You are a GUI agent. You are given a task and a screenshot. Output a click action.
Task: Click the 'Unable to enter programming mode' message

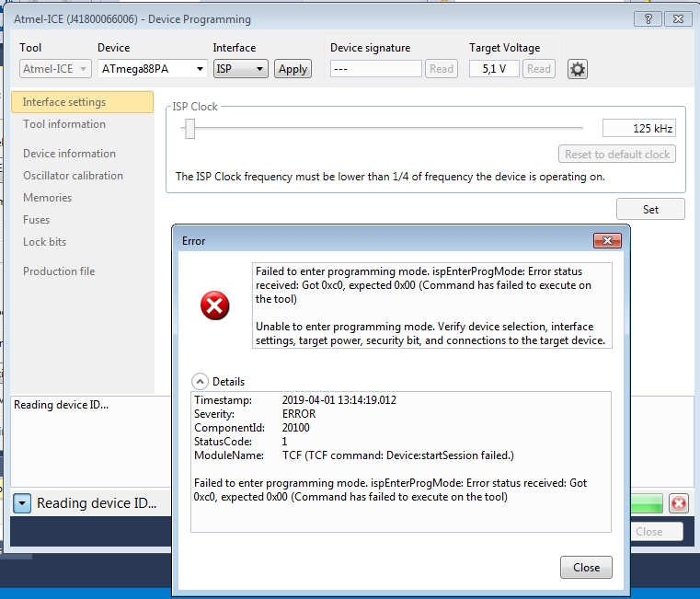click(x=430, y=333)
